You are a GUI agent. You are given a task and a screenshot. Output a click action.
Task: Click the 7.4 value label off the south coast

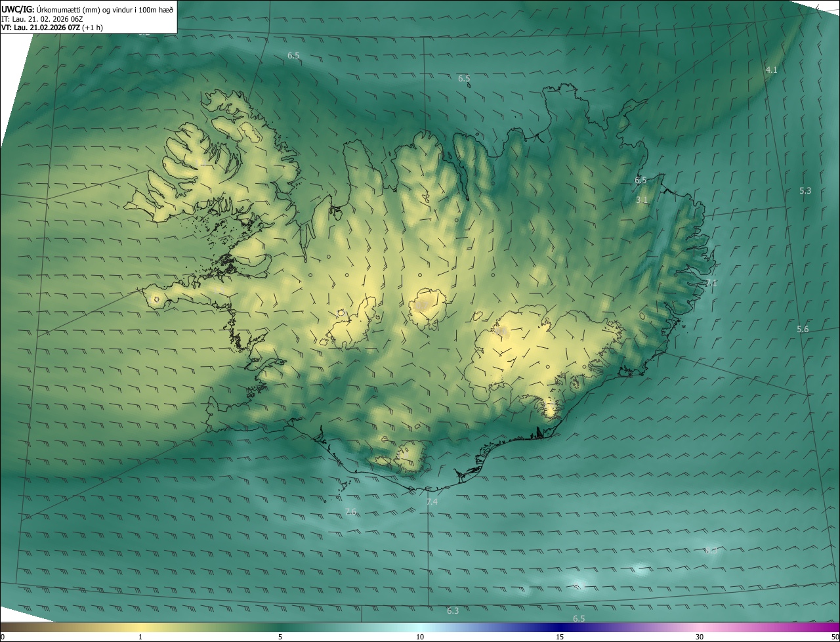tap(432, 502)
